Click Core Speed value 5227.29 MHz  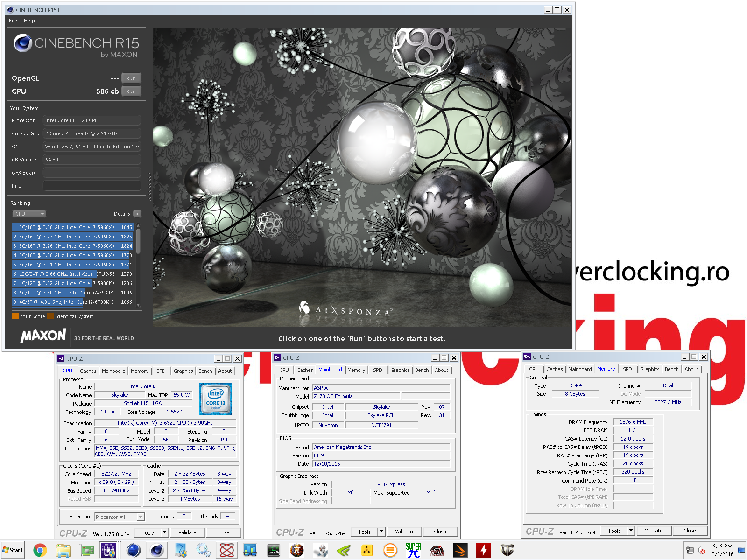pyautogui.click(x=116, y=474)
